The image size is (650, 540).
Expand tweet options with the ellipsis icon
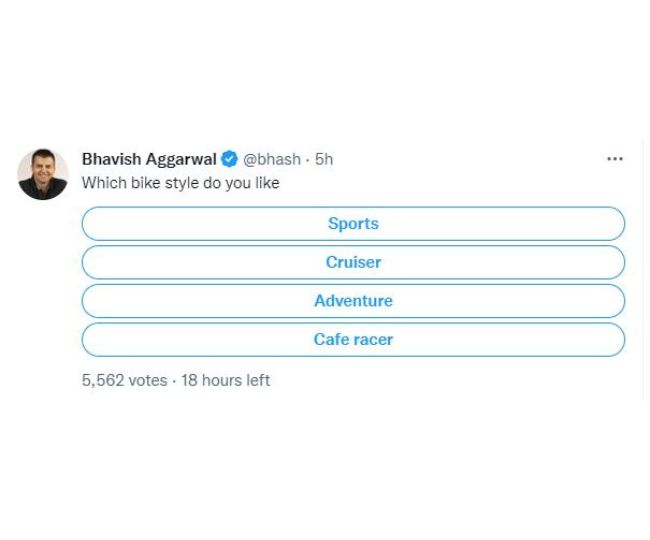coord(614,159)
